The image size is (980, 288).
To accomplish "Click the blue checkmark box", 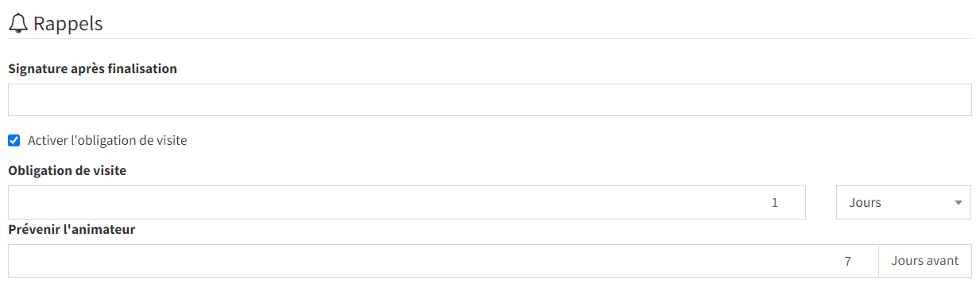I will tap(14, 141).
